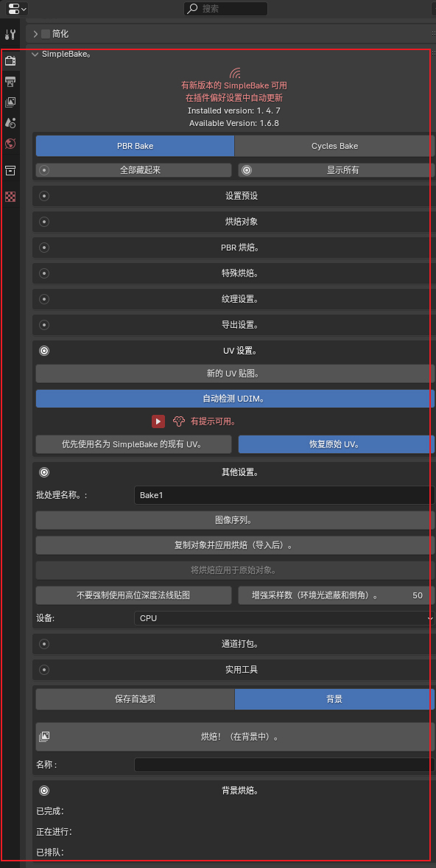Image resolution: width=436 pixels, height=868 pixels.
Task: Toggle 恢复原始 UV option
Action: click(337, 444)
